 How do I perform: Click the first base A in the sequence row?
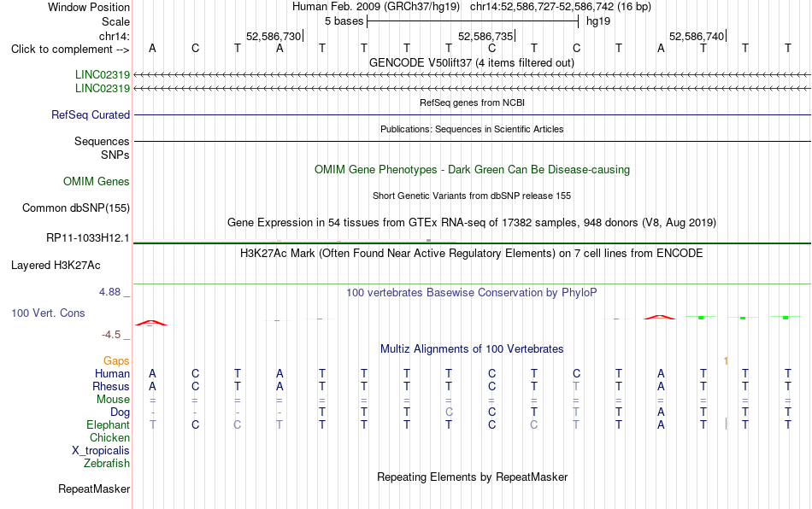[x=152, y=48]
